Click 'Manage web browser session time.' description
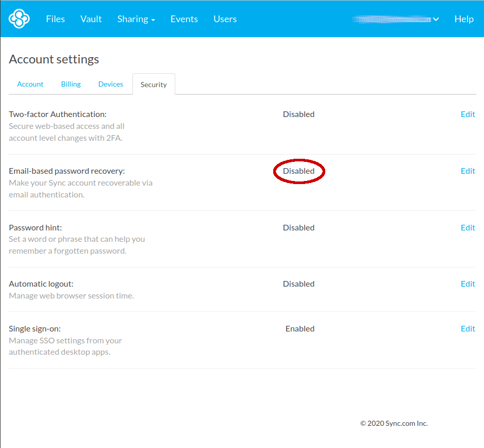Screen dimensions: 484x448 [x=71, y=296]
